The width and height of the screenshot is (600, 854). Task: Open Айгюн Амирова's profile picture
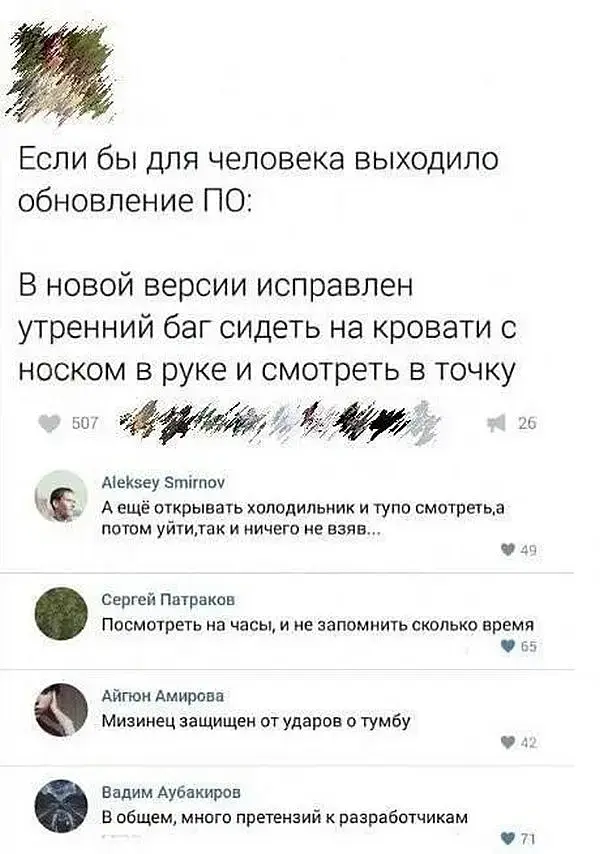[x=61, y=710]
